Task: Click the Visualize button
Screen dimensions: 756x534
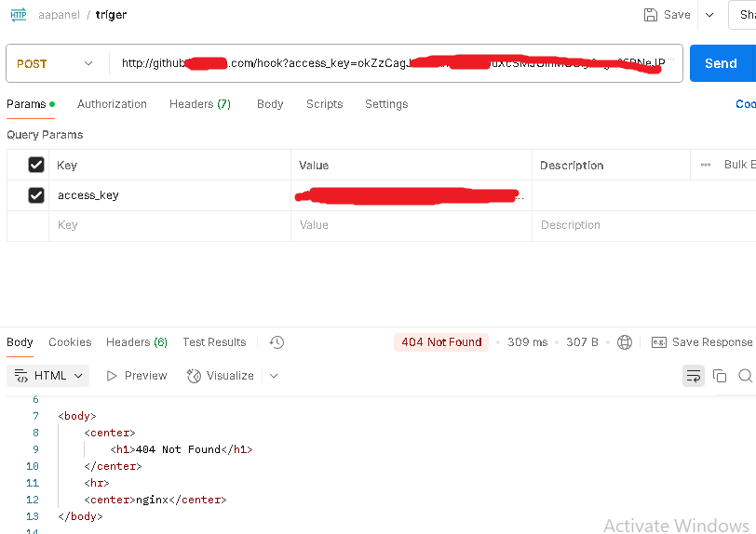Action: [221, 376]
